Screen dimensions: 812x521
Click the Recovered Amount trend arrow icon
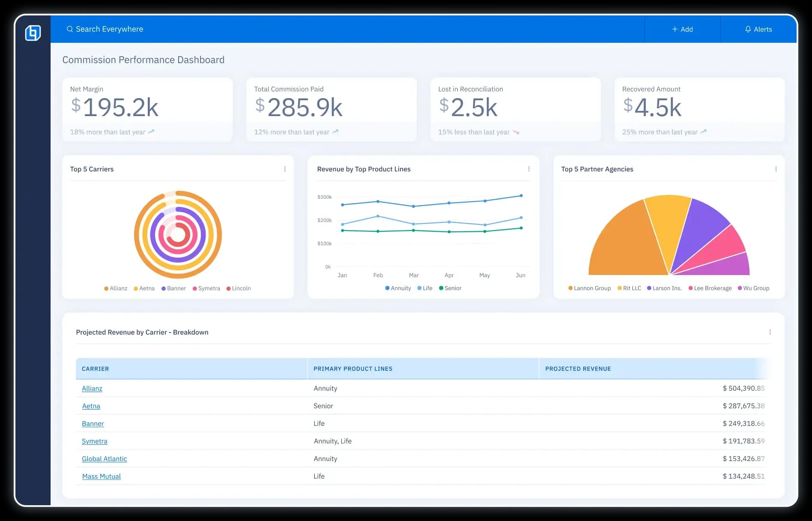pos(703,132)
